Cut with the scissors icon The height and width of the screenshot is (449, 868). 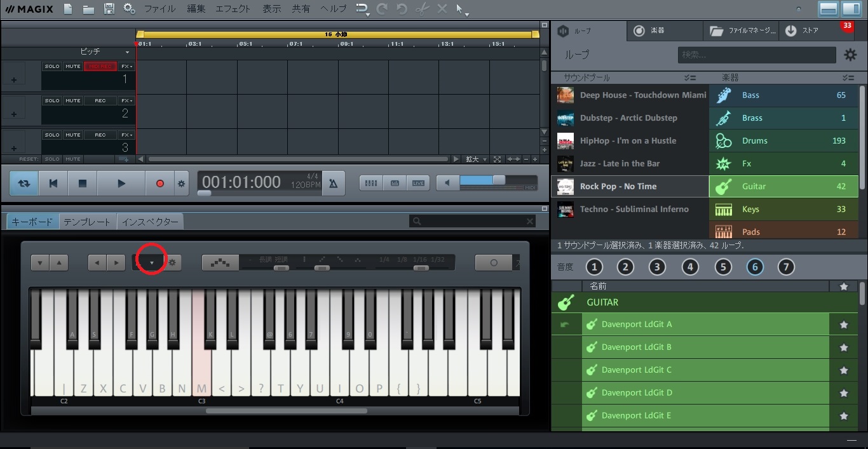pos(422,9)
